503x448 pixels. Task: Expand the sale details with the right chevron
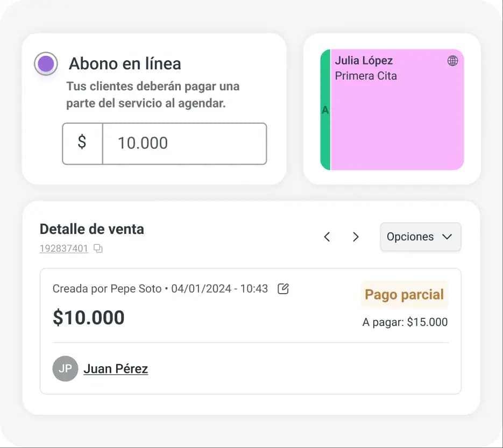[356, 237]
